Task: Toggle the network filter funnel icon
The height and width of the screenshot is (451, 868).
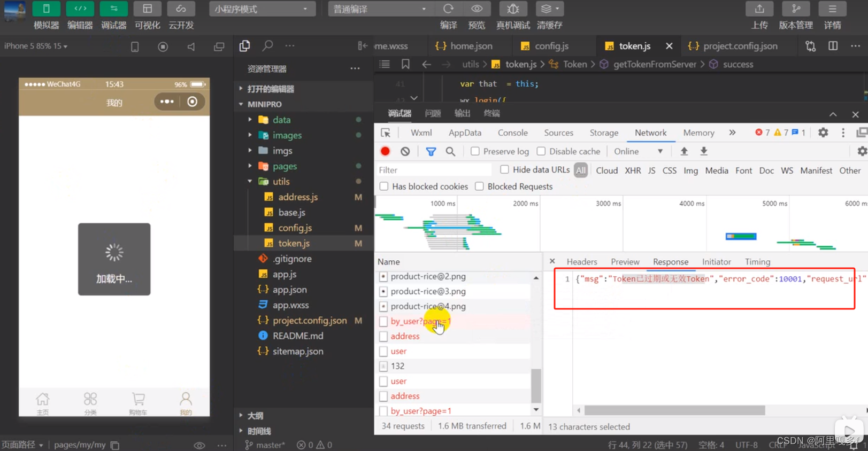Action: [x=431, y=151]
